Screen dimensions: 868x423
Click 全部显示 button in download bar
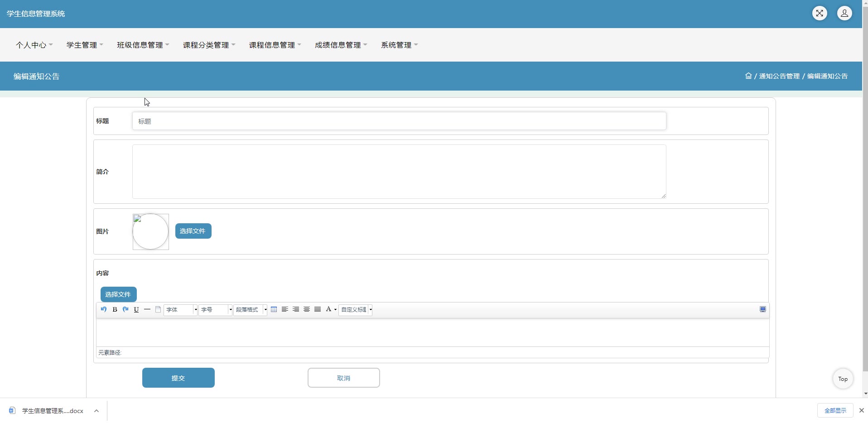tap(835, 410)
